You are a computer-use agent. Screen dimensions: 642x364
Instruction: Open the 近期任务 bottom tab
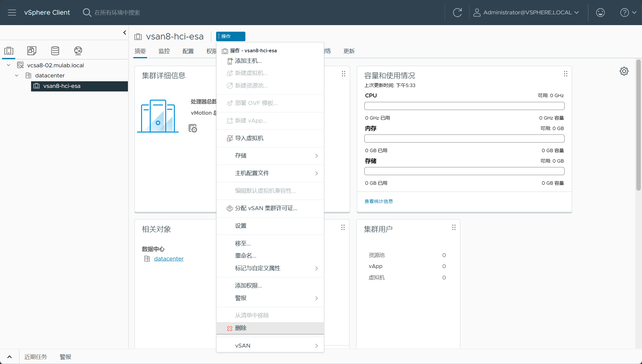[x=36, y=357]
